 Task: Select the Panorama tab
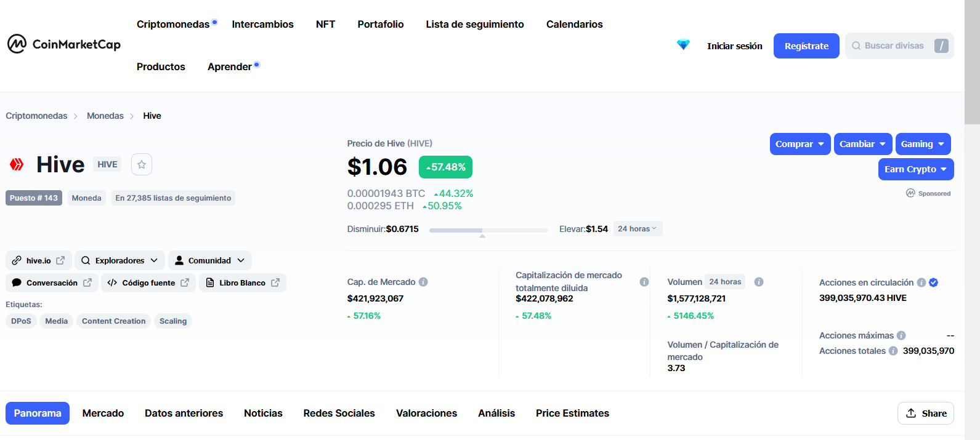coord(38,414)
